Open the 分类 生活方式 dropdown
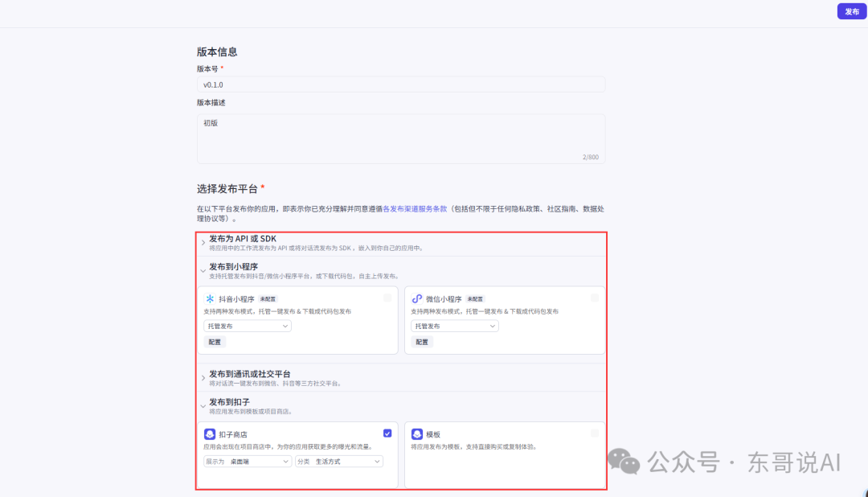The width and height of the screenshot is (868, 497). pos(339,461)
